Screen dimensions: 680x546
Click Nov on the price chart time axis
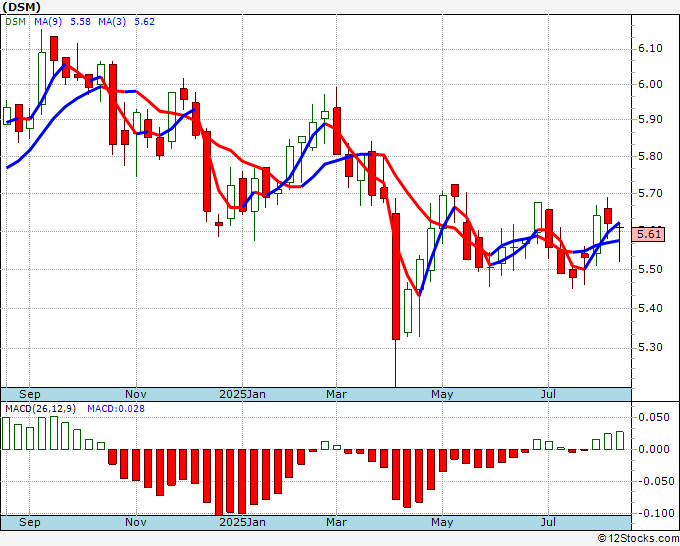(136, 394)
